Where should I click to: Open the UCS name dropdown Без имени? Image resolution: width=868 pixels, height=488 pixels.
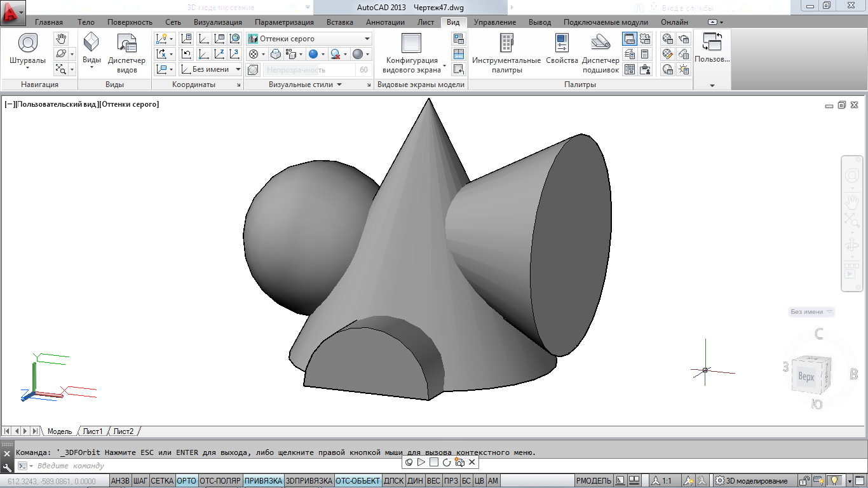tap(210, 69)
